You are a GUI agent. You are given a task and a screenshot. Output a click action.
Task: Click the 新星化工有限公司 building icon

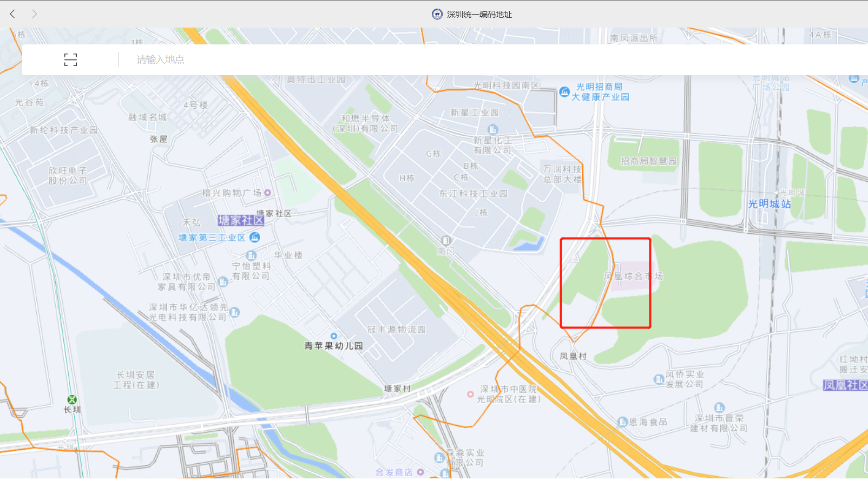pos(492,129)
